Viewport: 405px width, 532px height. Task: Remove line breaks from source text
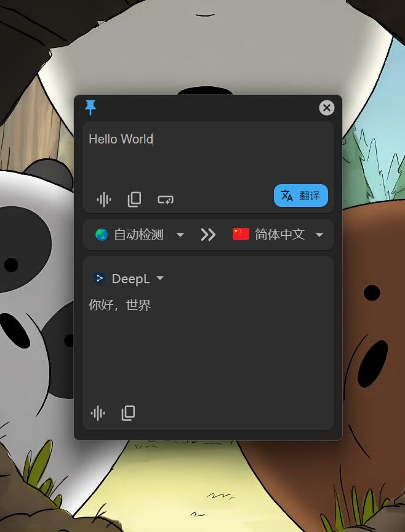pyautogui.click(x=166, y=199)
